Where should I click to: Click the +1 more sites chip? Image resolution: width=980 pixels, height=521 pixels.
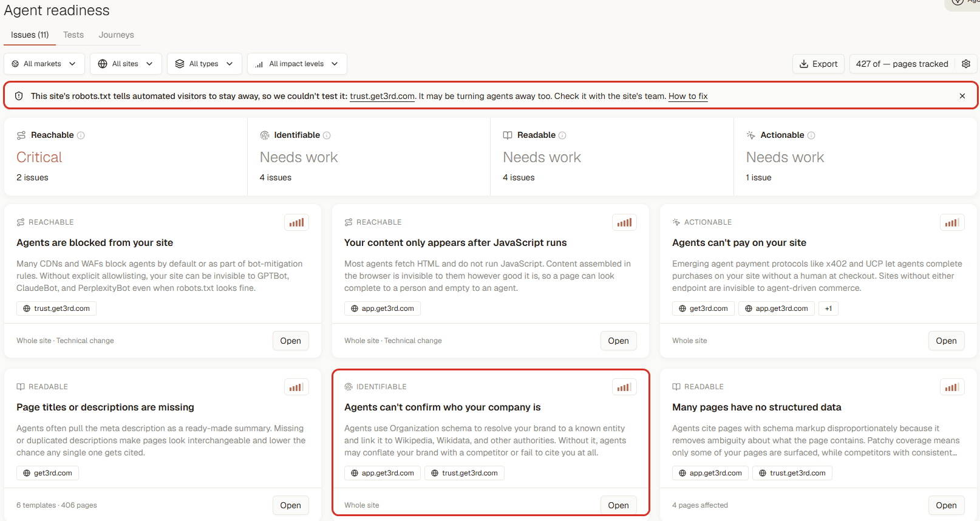pos(828,308)
